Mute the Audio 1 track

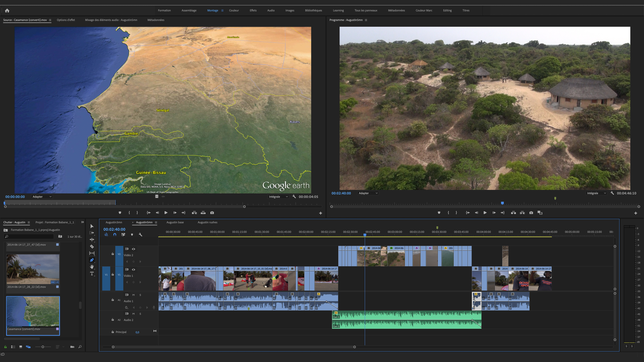coord(133,295)
